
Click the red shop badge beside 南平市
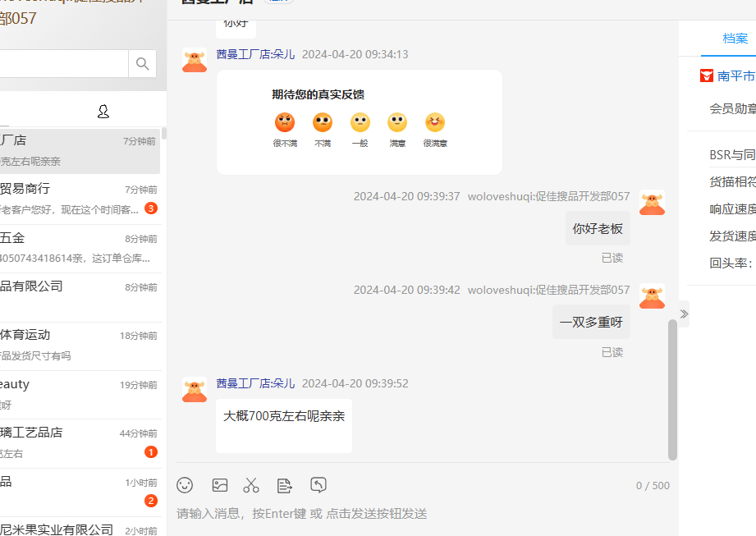click(706, 76)
